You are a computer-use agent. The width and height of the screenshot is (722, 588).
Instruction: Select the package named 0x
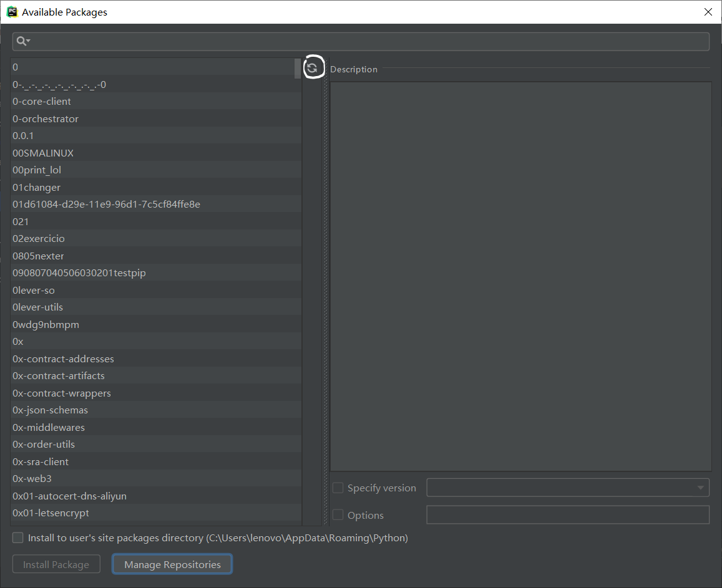pos(156,342)
